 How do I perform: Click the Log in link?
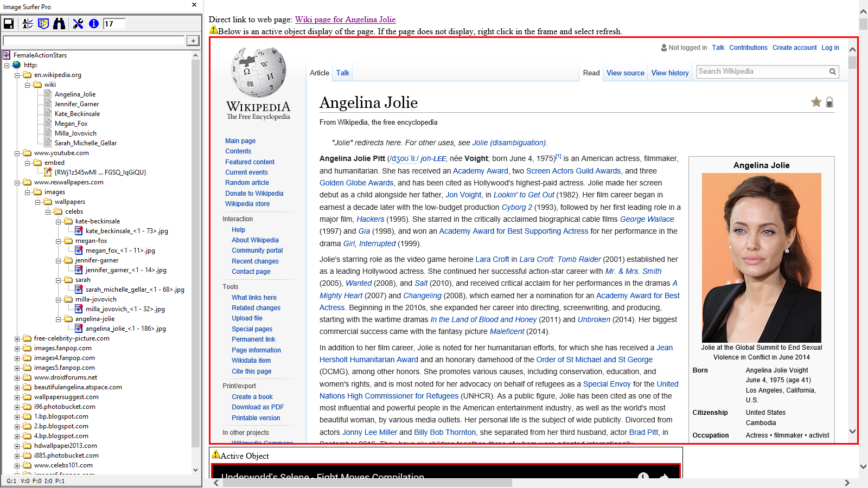coord(830,48)
